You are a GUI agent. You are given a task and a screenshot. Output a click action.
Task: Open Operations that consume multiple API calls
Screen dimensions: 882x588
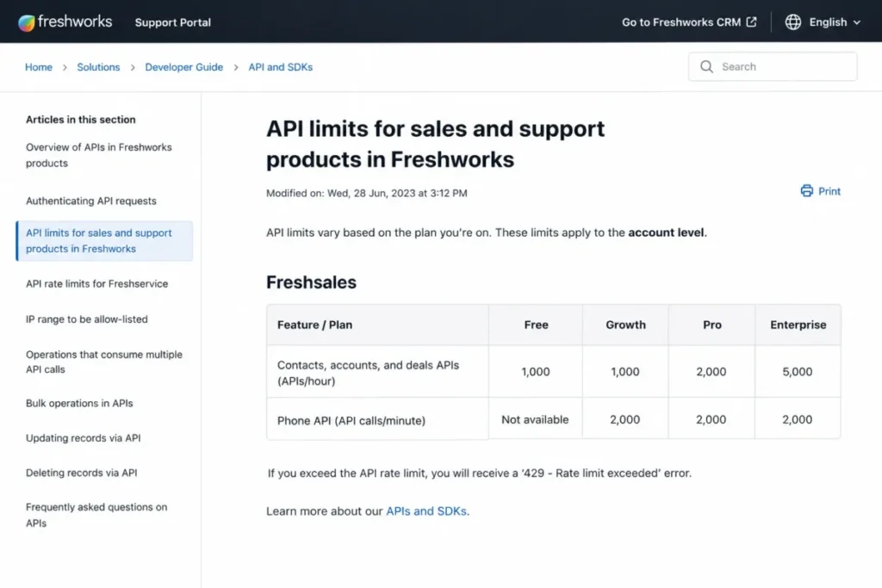coord(104,362)
